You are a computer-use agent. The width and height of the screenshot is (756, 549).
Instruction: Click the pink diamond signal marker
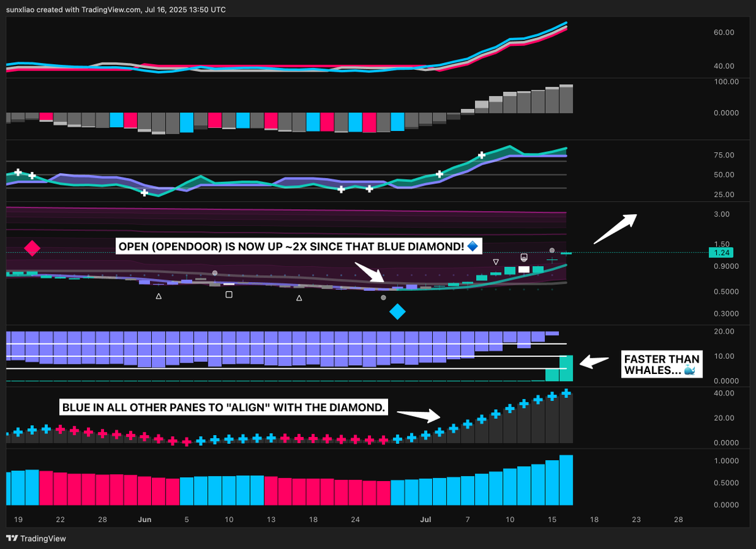pyautogui.click(x=32, y=248)
